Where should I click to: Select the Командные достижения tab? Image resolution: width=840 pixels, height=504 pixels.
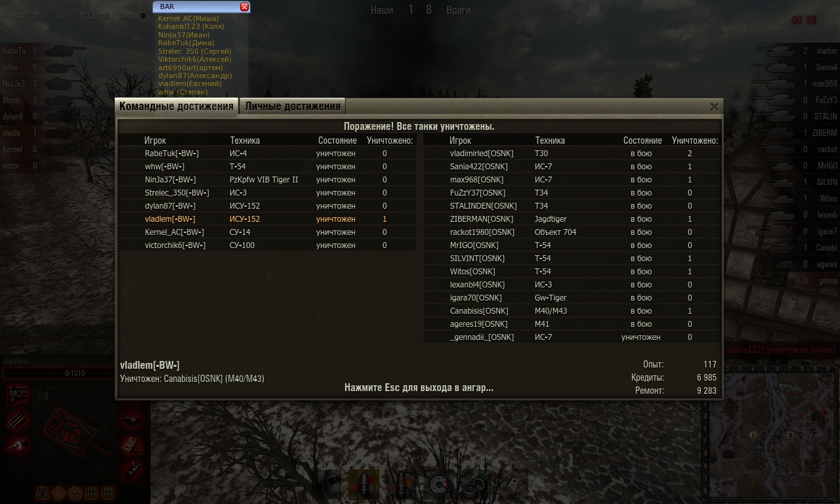click(177, 106)
